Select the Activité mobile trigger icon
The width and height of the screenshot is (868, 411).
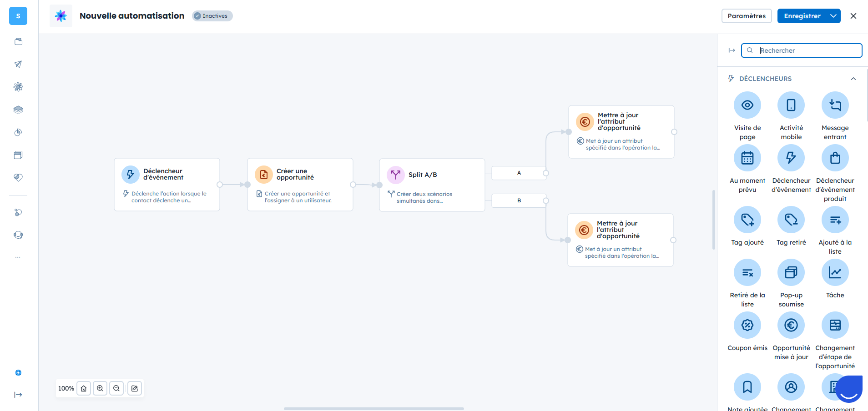(x=791, y=105)
